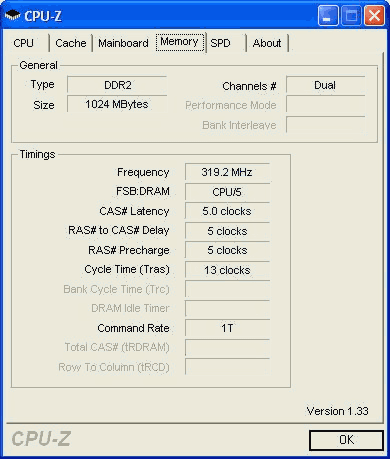Click the Size label in General
Image resolution: width=390 pixels, height=459 pixels.
[x=44, y=105]
